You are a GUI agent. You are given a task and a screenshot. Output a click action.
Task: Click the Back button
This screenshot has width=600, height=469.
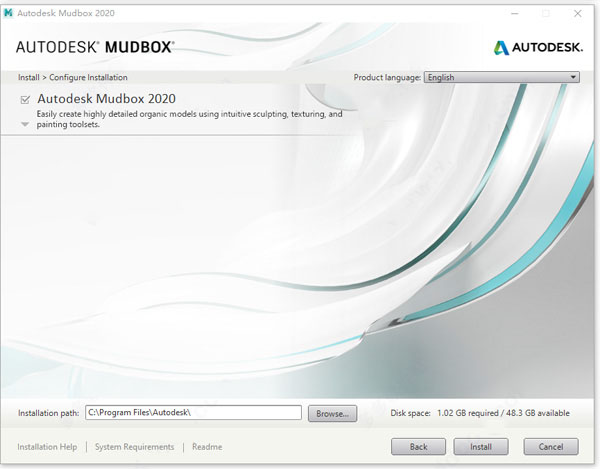pos(418,447)
